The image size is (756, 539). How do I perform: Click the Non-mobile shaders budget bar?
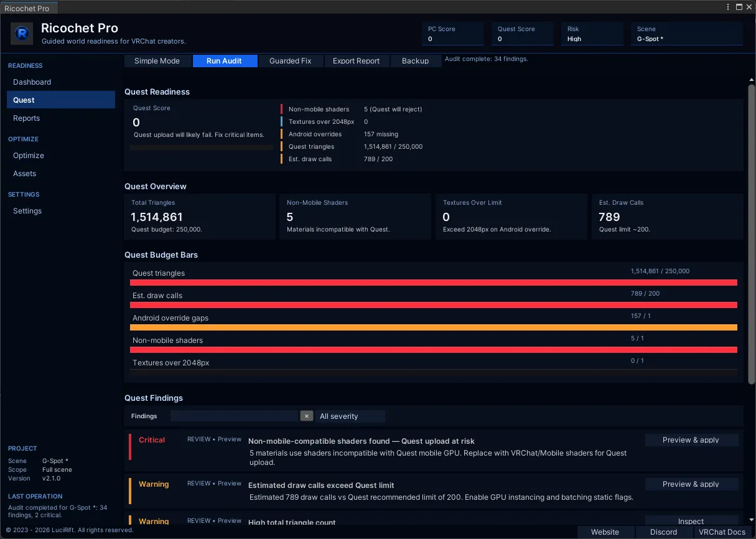434,350
